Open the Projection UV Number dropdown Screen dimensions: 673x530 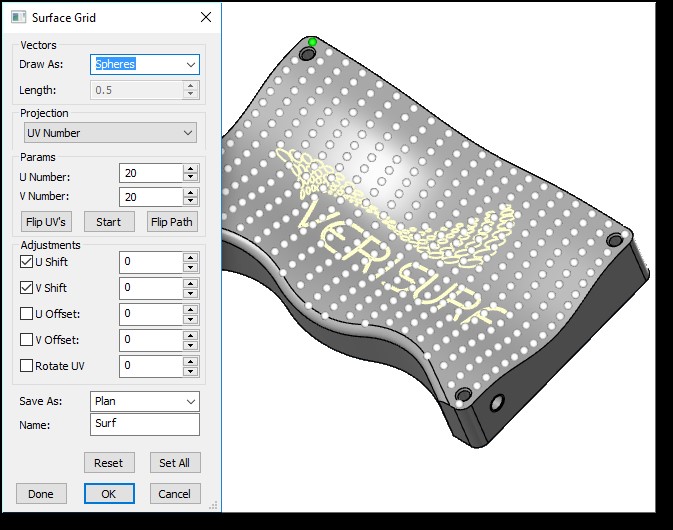pos(110,133)
